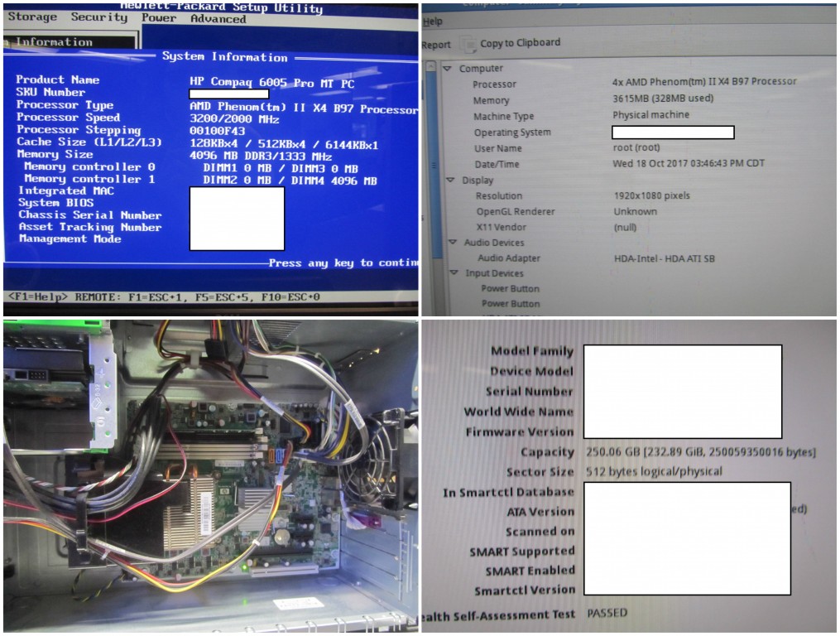
Task: Click "HP Compaq 6005 Pro MT PC" in the BIOS
Action: [272, 82]
